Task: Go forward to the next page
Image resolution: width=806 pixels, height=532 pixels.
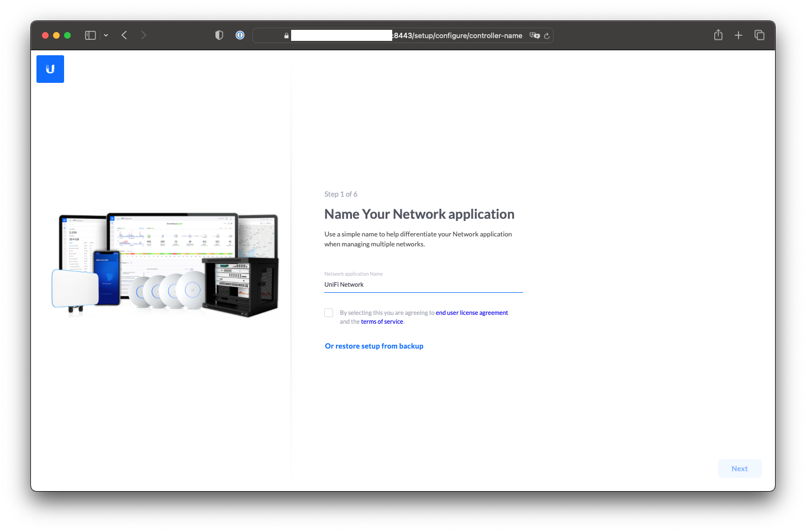Action: tap(144, 35)
